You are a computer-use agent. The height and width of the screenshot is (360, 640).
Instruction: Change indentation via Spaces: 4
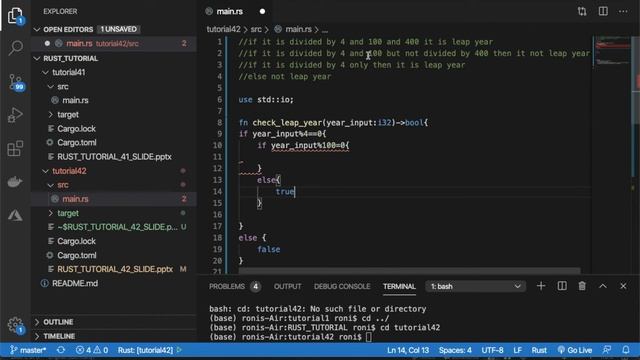pyautogui.click(x=455, y=350)
